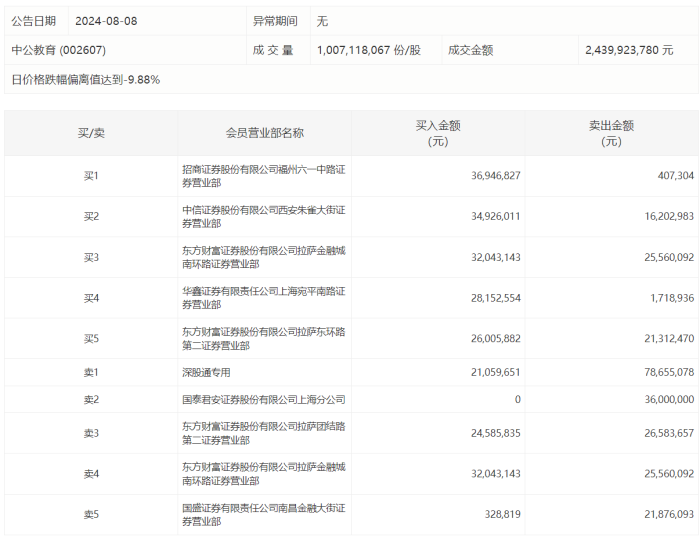700x537 pixels.
Task: Select the 卖3 row label
Action: [91, 433]
